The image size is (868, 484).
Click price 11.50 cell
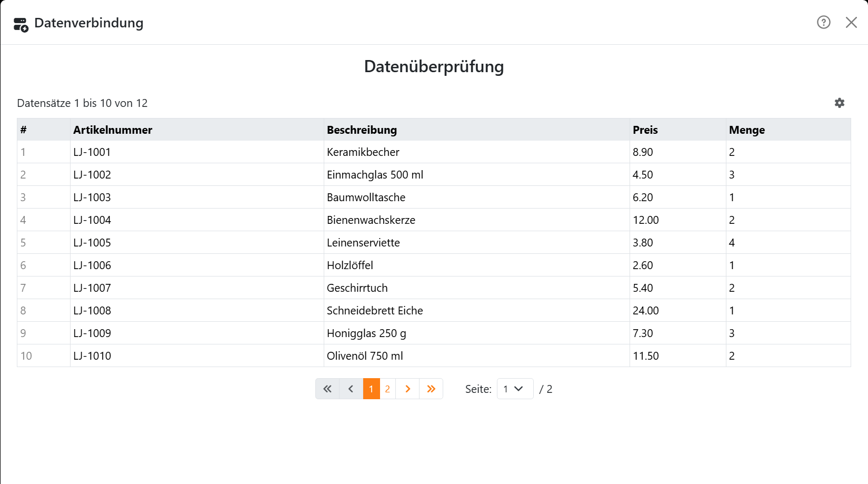[x=678, y=356]
